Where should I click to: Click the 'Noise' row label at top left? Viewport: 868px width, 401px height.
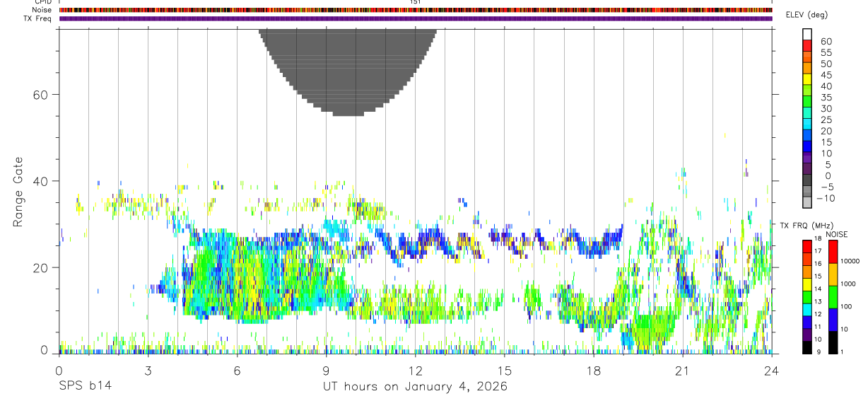click(x=42, y=10)
